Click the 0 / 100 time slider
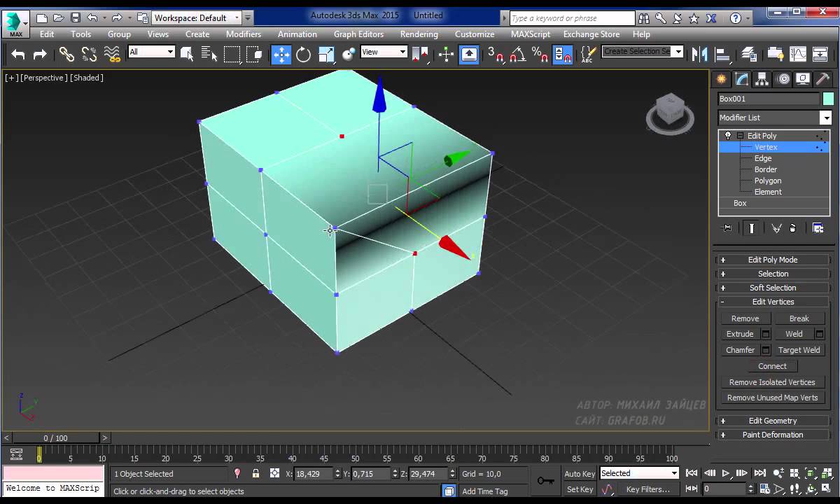Viewport: 840px width, 504px height. [56, 438]
